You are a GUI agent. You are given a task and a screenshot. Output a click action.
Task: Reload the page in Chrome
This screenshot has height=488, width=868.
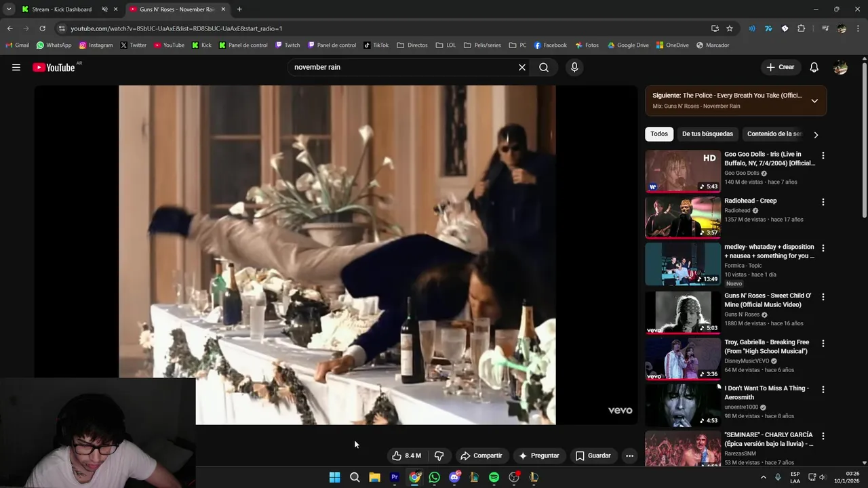pyautogui.click(x=42, y=28)
